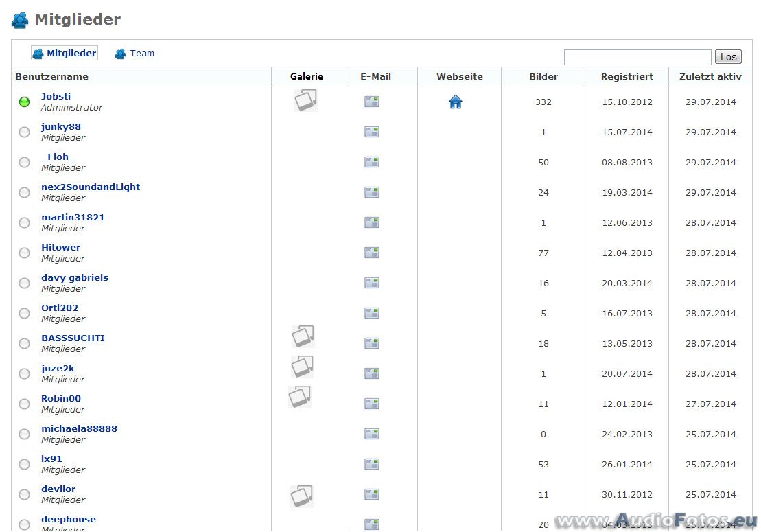Click the e-mail icon for junky88
This screenshot has width=761, height=532.
[x=372, y=132]
